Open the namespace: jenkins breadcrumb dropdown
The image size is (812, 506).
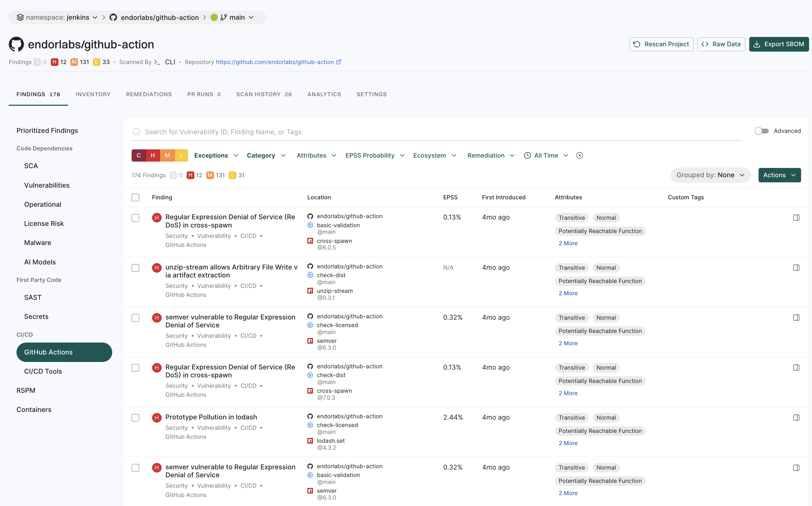pos(57,17)
